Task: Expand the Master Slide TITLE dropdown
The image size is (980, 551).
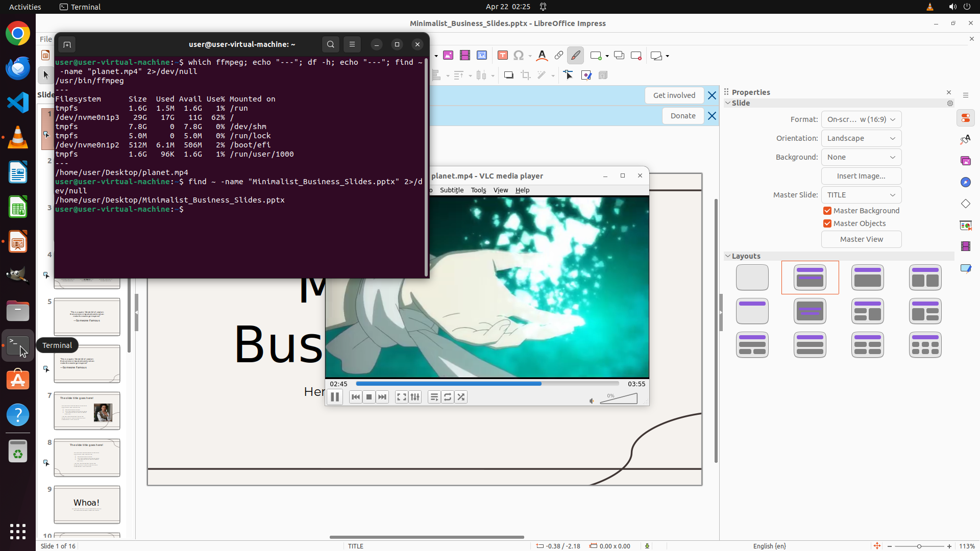Action: (861, 195)
